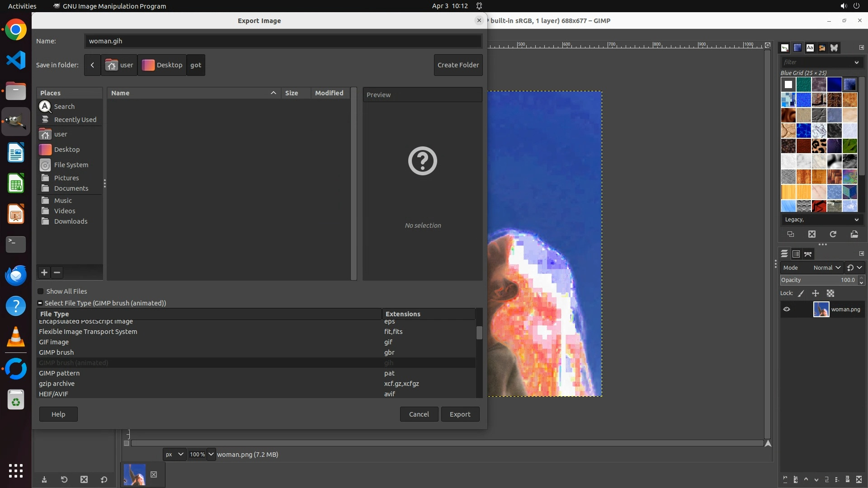Switch to the Fonts tab in dock
The height and width of the screenshot is (488, 868).
click(x=810, y=48)
